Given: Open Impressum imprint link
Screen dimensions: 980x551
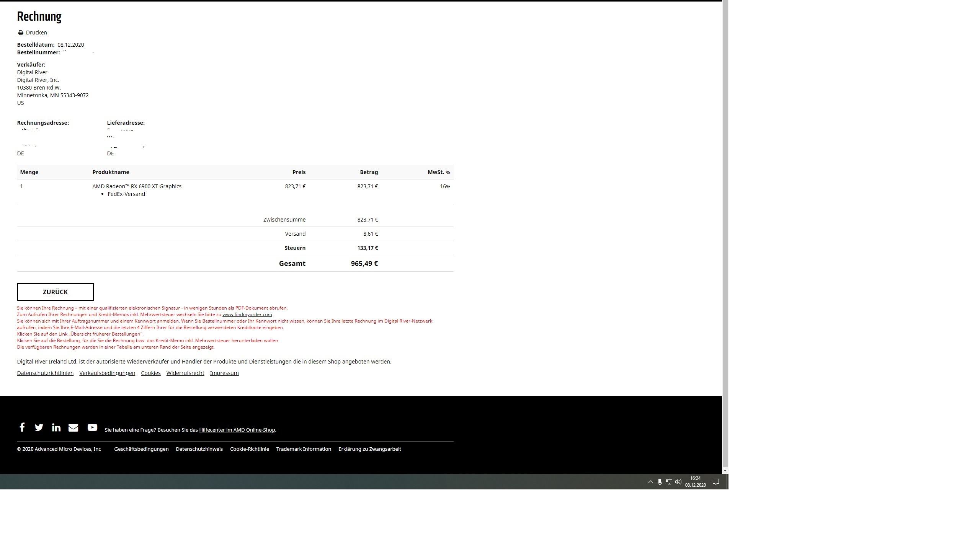Looking at the screenshot, I should coord(224,373).
